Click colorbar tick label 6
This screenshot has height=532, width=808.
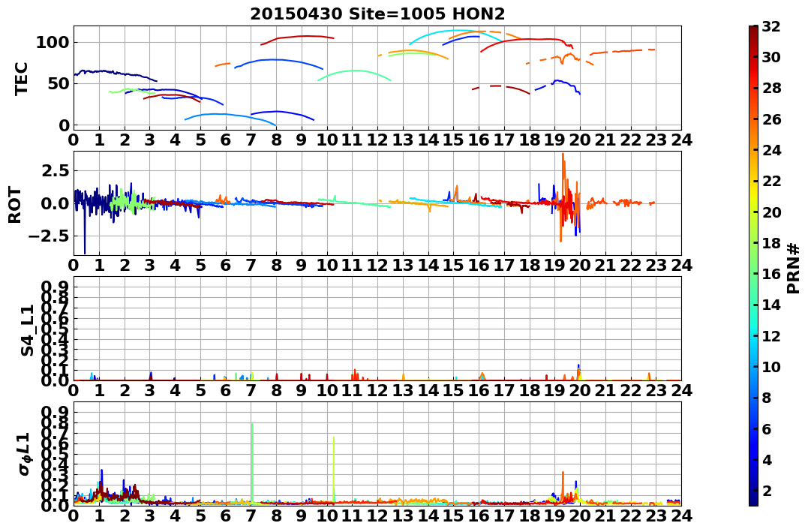click(x=767, y=428)
